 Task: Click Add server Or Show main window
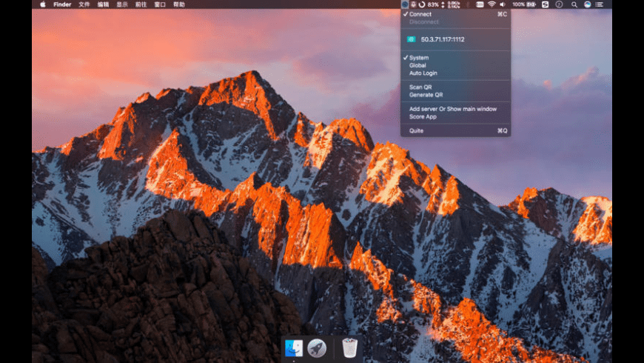pyautogui.click(x=452, y=109)
